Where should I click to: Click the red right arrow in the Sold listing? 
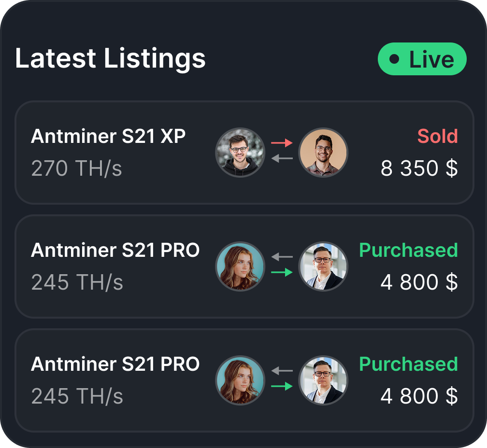[x=282, y=143]
